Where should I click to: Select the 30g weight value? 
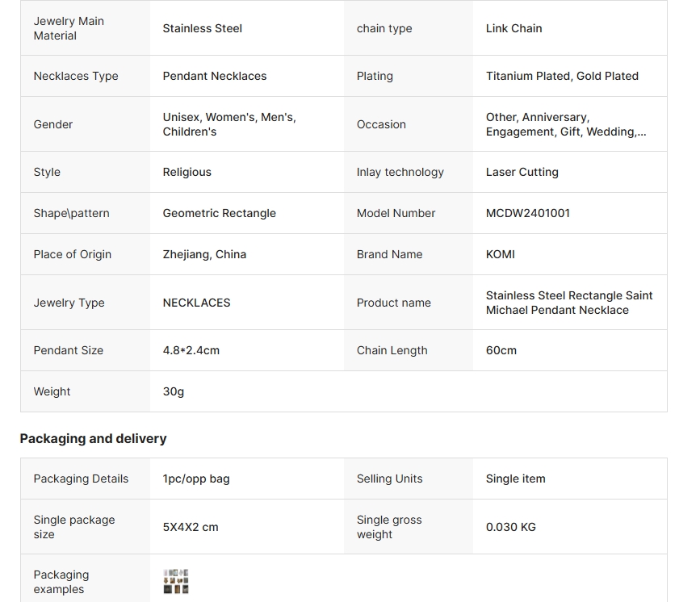point(173,391)
